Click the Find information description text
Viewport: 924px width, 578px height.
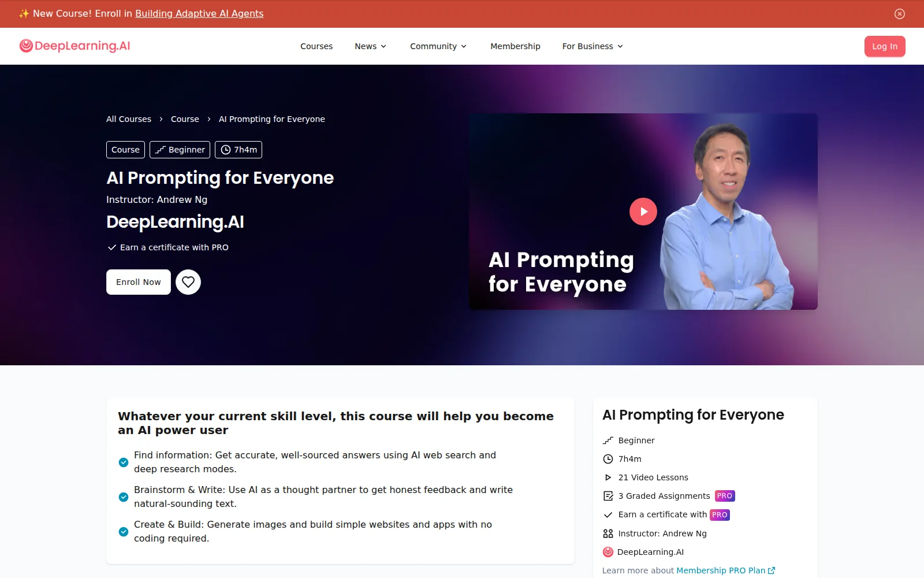coord(315,462)
